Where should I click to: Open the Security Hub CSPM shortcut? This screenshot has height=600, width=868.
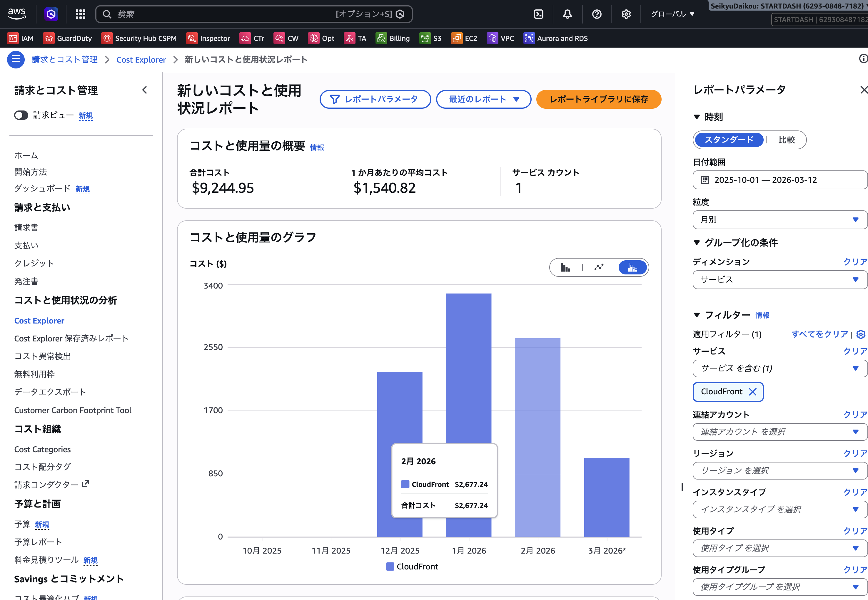tap(139, 38)
